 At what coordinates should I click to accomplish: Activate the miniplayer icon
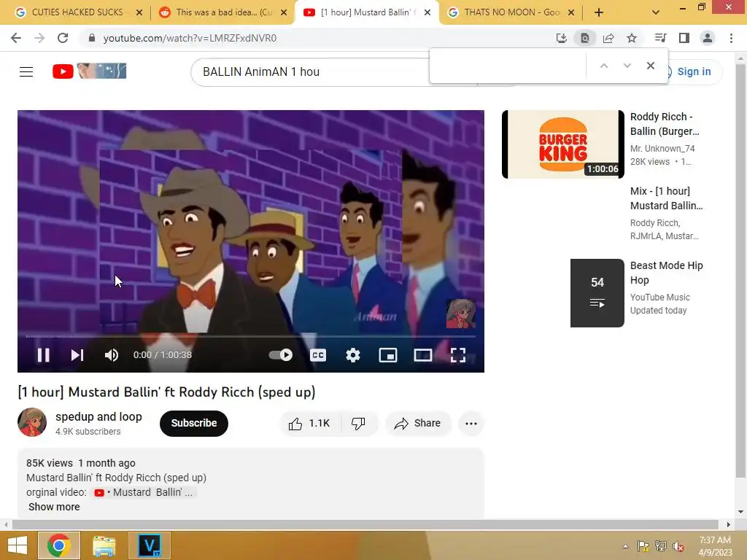(x=388, y=355)
